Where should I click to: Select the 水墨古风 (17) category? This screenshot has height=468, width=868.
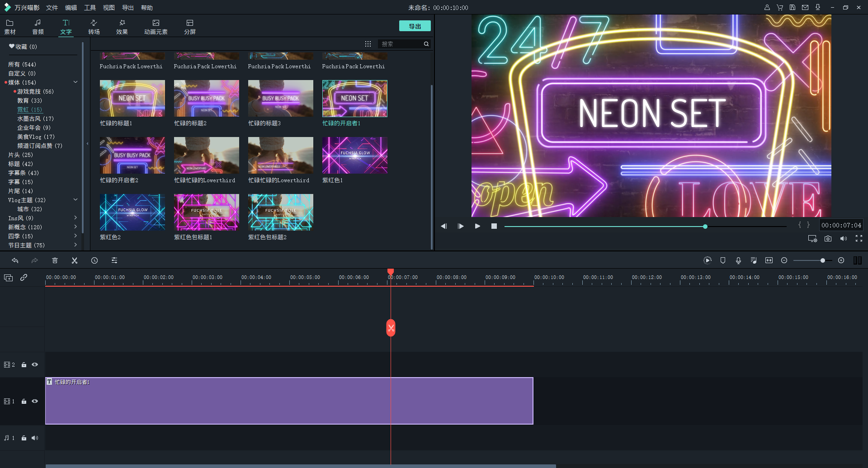coord(35,118)
